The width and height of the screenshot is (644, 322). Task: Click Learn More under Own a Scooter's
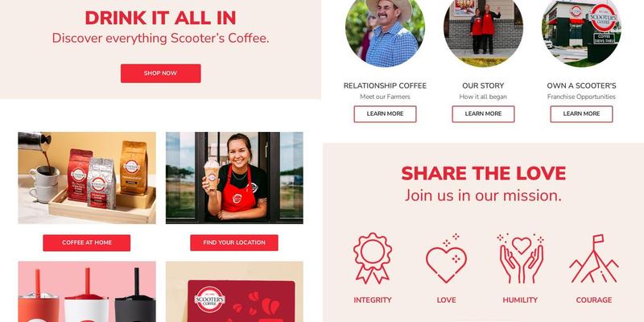pos(581,114)
